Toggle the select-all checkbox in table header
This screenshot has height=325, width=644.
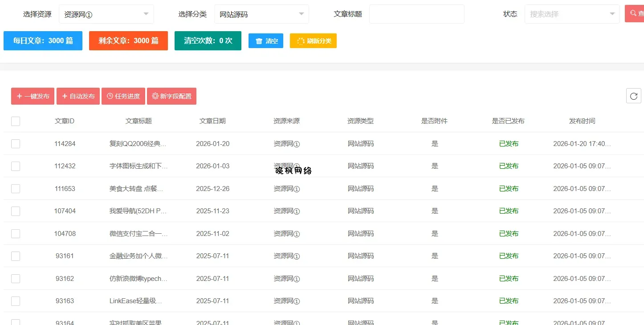coord(16,121)
